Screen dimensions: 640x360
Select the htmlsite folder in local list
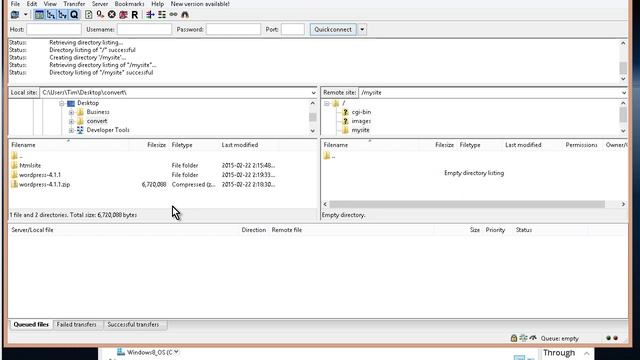click(x=30, y=165)
